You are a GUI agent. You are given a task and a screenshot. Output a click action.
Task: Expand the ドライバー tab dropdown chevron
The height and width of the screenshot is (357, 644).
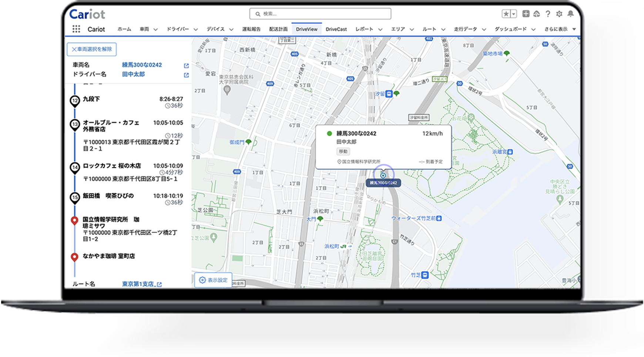[x=195, y=29]
